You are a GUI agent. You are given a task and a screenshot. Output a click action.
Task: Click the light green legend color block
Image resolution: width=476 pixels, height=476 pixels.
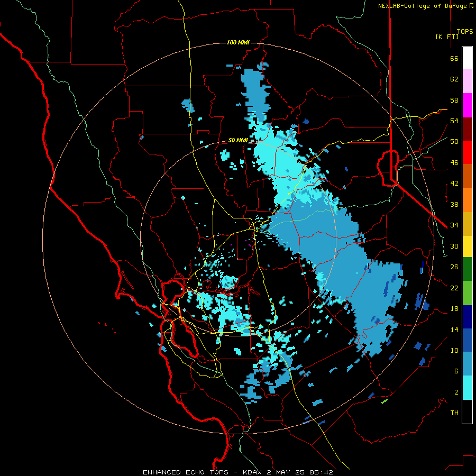[x=467, y=293]
